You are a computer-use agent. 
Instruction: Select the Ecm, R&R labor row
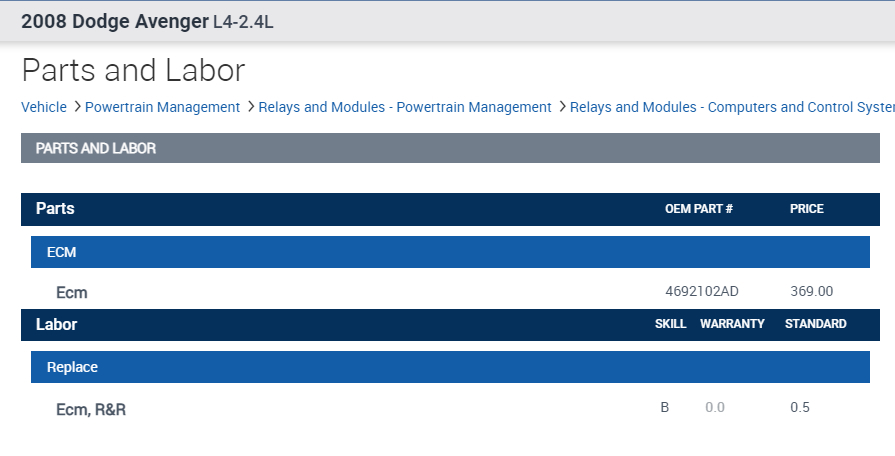pos(91,409)
